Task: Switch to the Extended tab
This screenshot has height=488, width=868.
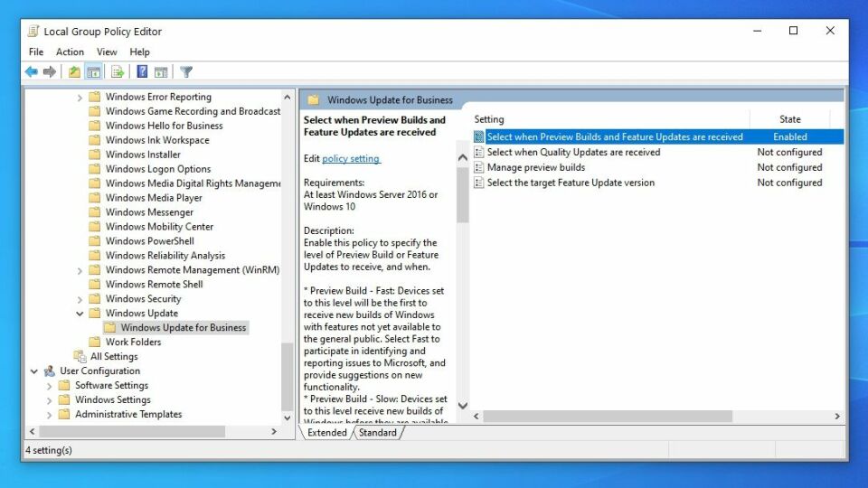Action: point(326,433)
